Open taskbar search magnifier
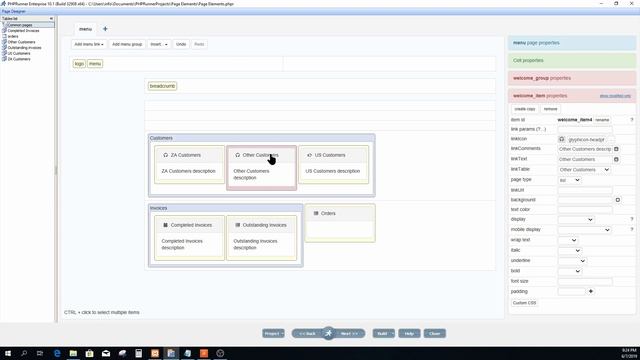 tap(24, 353)
